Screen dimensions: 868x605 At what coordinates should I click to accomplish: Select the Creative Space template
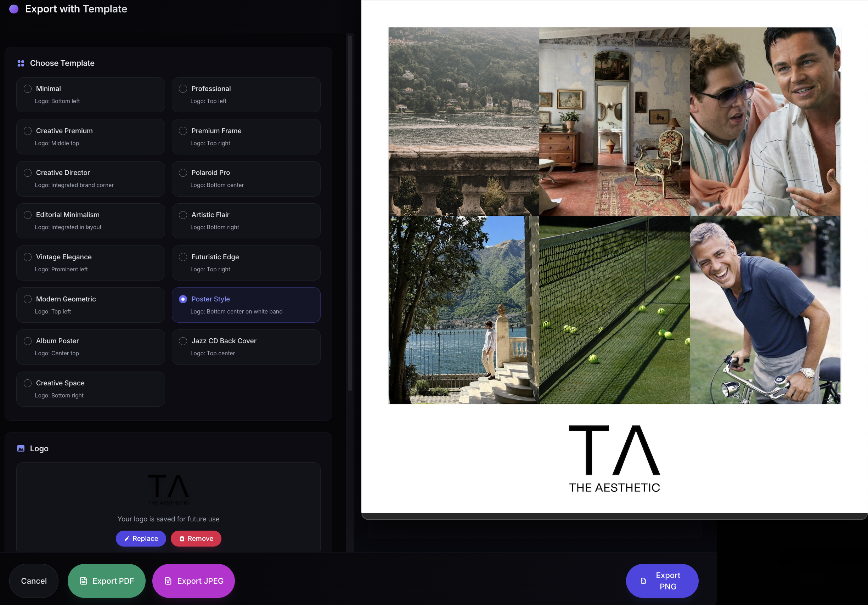click(x=28, y=383)
